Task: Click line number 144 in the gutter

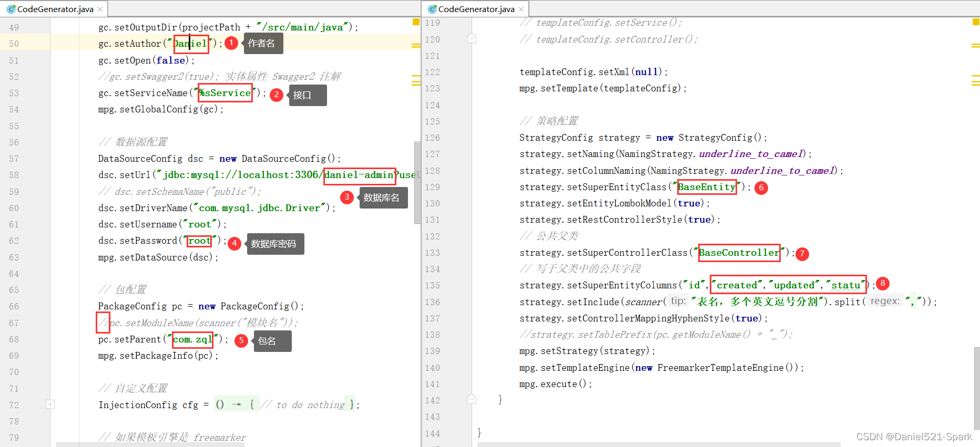Action: click(x=432, y=433)
